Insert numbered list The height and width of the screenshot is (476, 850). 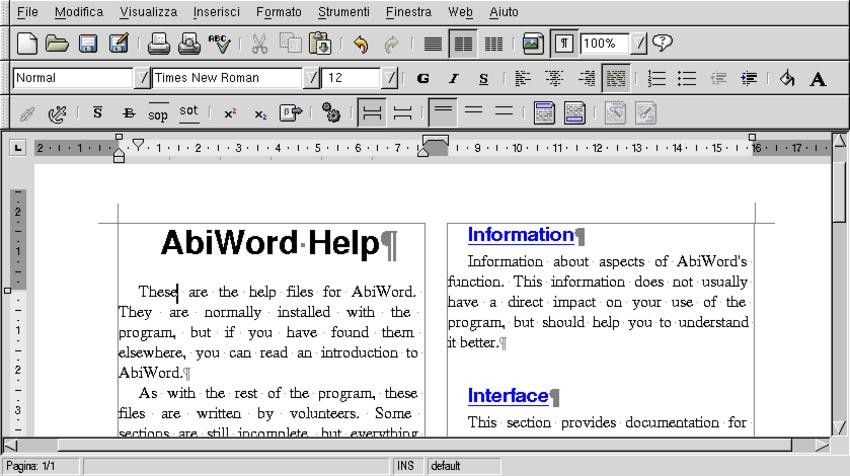pyautogui.click(x=656, y=79)
